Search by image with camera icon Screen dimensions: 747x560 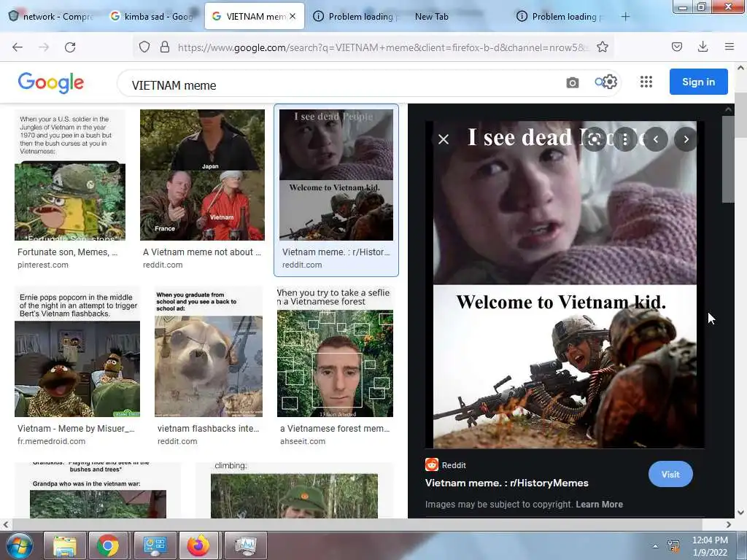click(x=572, y=83)
